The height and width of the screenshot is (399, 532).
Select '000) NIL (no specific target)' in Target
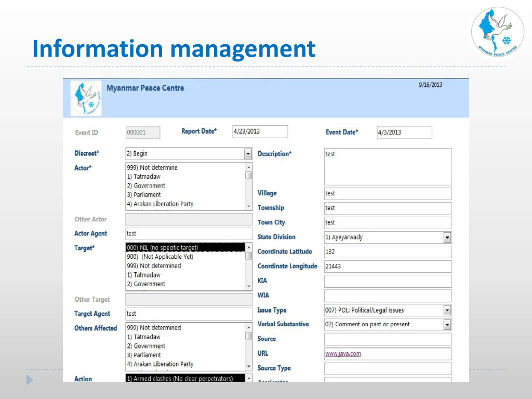point(185,248)
